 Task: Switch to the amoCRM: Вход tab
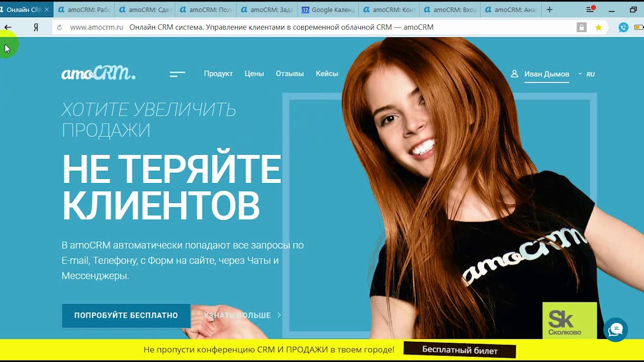(449, 10)
